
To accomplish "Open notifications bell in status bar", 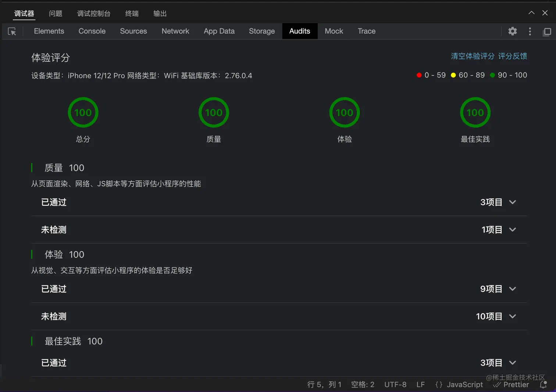I will tap(543, 385).
